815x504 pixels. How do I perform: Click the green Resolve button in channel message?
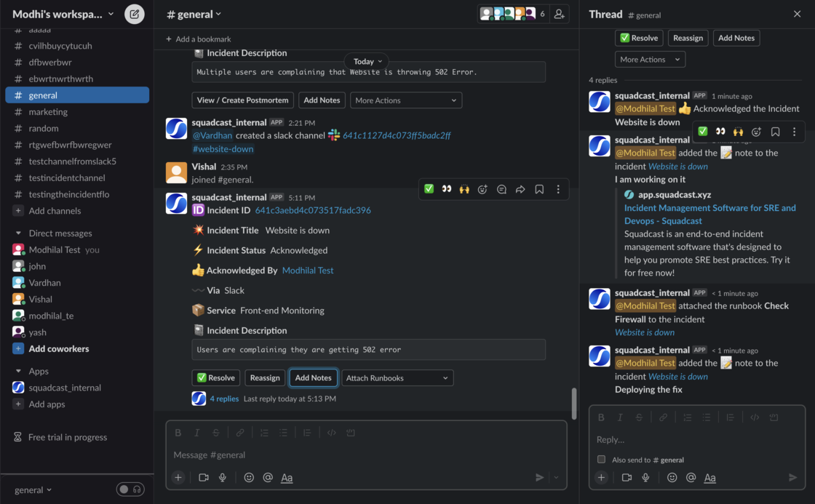tap(215, 377)
